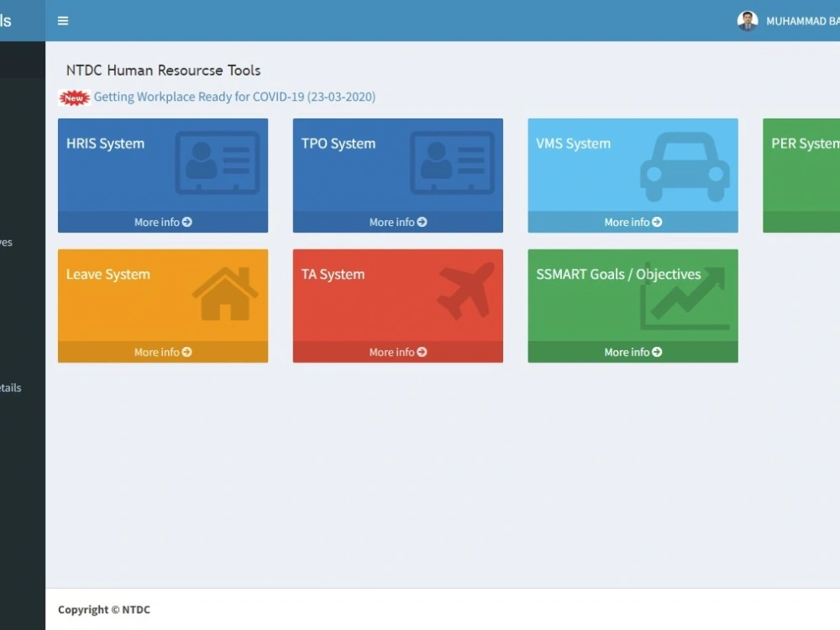The width and height of the screenshot is (840, 630).
Task: Click the user avatar picture in header
Action: click(x=748, y=21)
